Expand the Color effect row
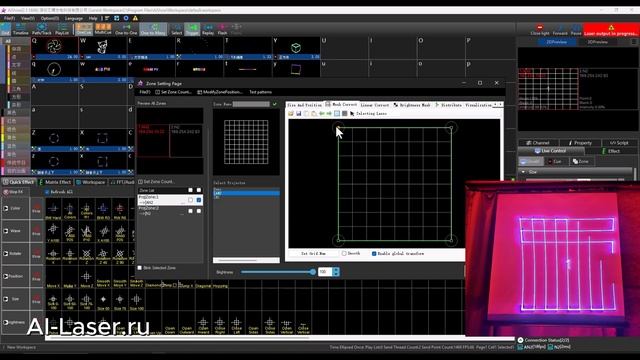 (x=6, y=208)
